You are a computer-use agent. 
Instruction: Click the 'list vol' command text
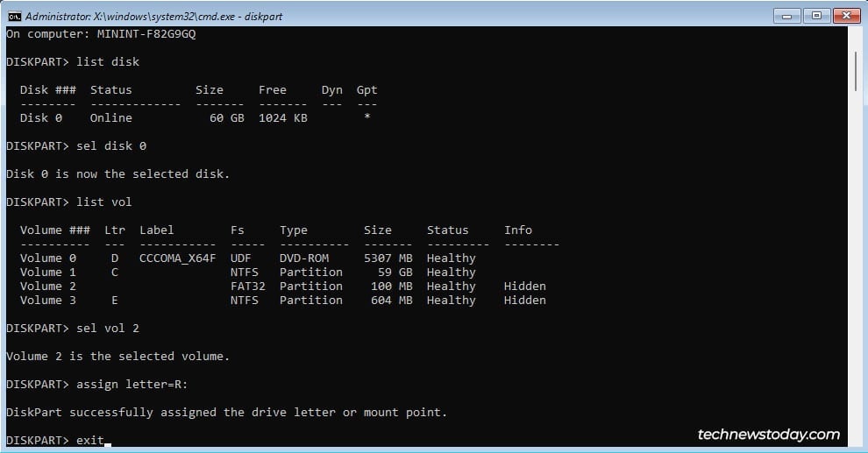pos(104,202)
